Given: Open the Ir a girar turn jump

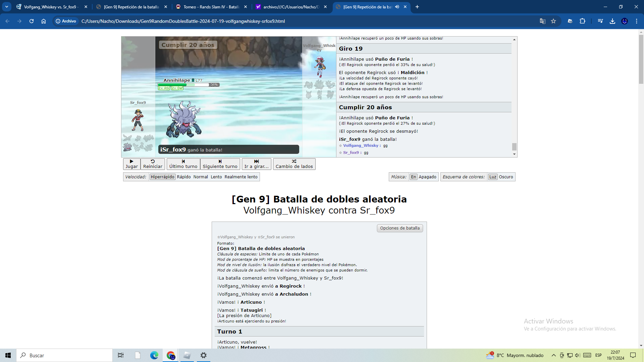Looking at the screenshot, I should point(257,164).
